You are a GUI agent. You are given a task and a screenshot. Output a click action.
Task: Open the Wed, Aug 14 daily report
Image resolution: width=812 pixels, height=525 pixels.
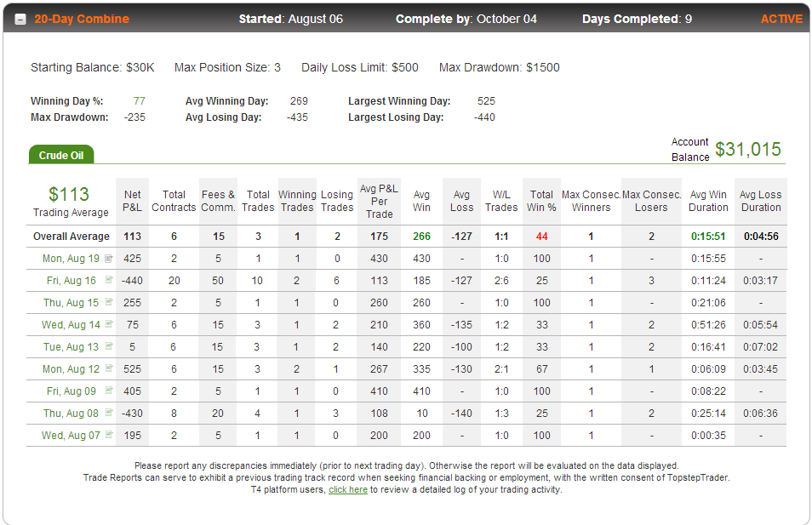71,325
